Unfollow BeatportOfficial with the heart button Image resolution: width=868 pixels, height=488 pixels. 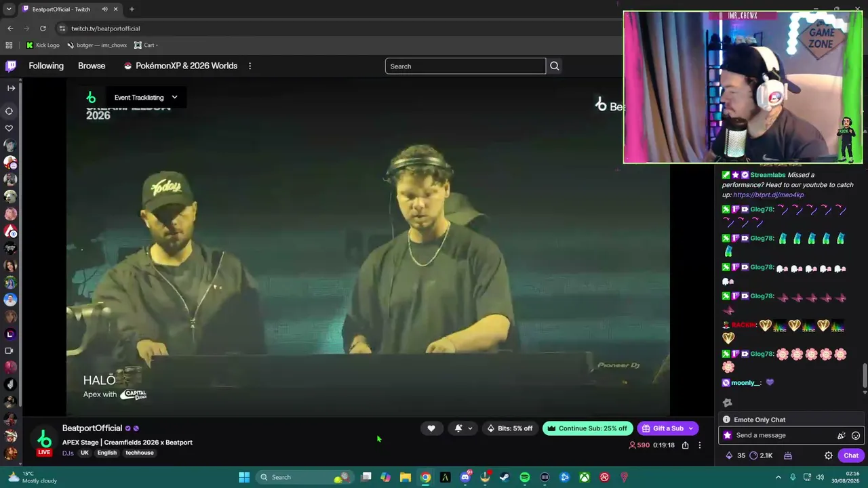click(431, 428)
